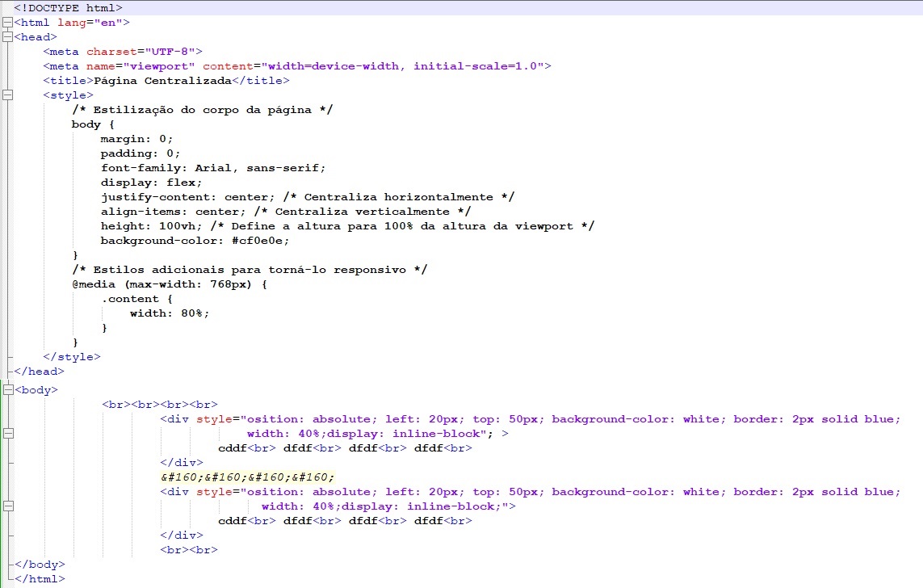Click the closing </html> tag
Viewport: 923px width, 588px height.
tap(40, 578)
